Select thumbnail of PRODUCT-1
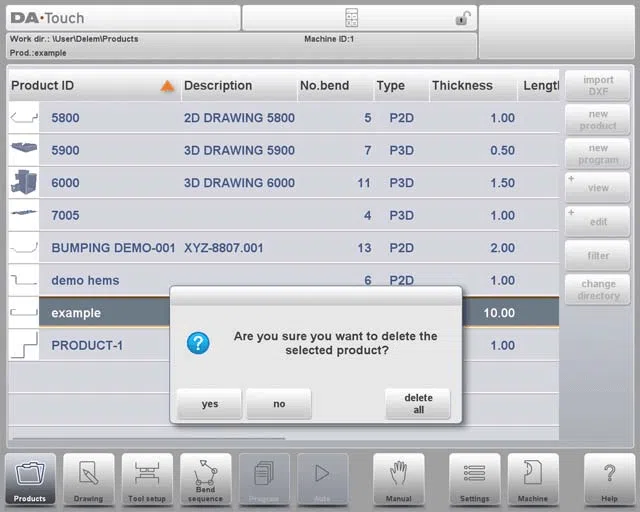Screen dimensions: 640x512 pyautogui.click(x=24, y=345)
